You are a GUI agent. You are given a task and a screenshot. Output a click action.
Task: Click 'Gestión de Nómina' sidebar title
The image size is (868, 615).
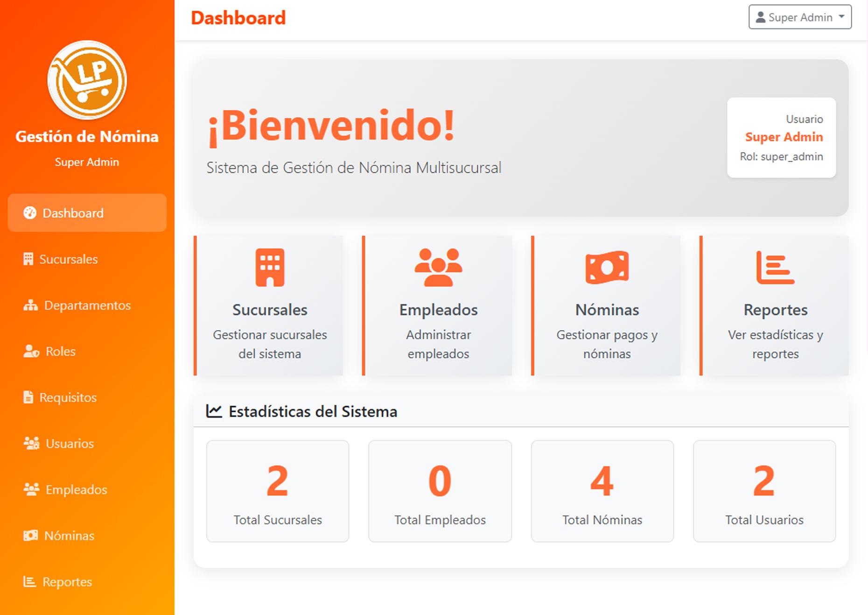(87, 136)
